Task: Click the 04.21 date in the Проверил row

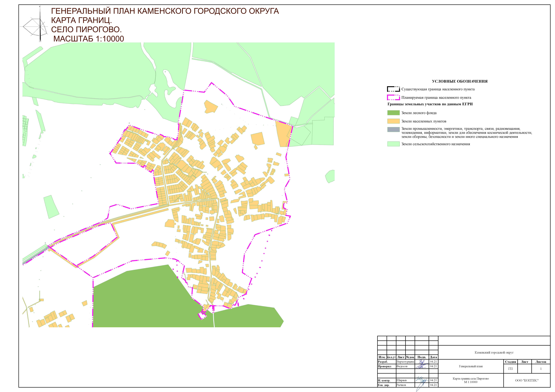Action: pos(433,366)
